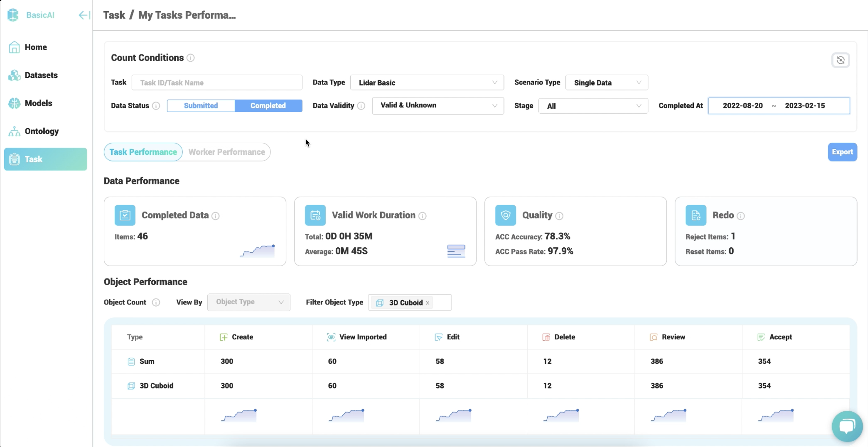Click the Items 46 value
Viewport: 868px width, 447px height.
point(143,236)
